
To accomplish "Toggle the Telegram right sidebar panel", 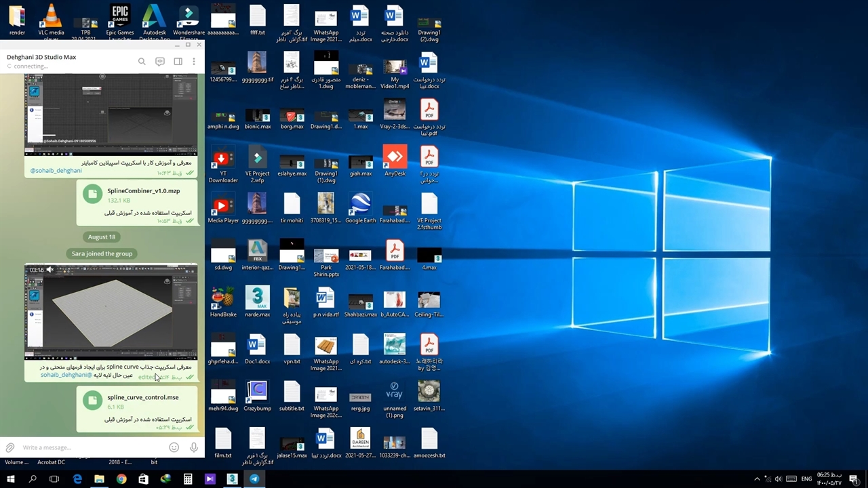I will (178, 62).
